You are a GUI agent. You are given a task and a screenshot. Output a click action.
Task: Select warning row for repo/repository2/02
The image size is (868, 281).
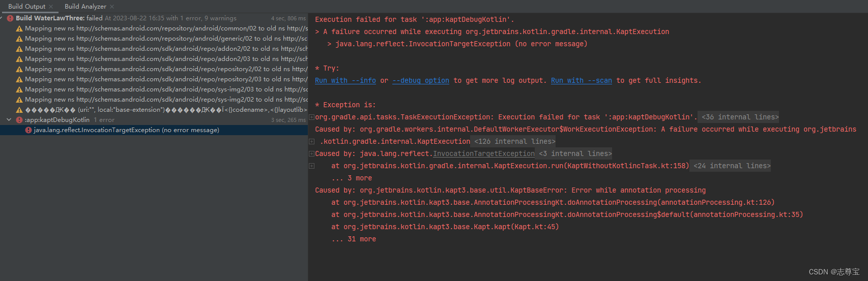pos(154,69)
